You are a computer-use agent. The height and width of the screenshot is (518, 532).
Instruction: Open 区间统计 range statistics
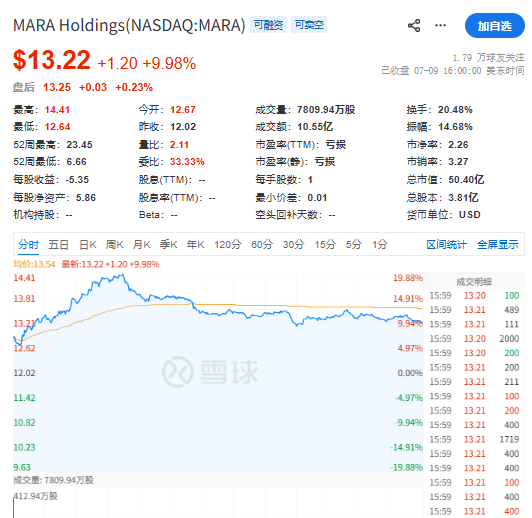[x=446, y=245]
